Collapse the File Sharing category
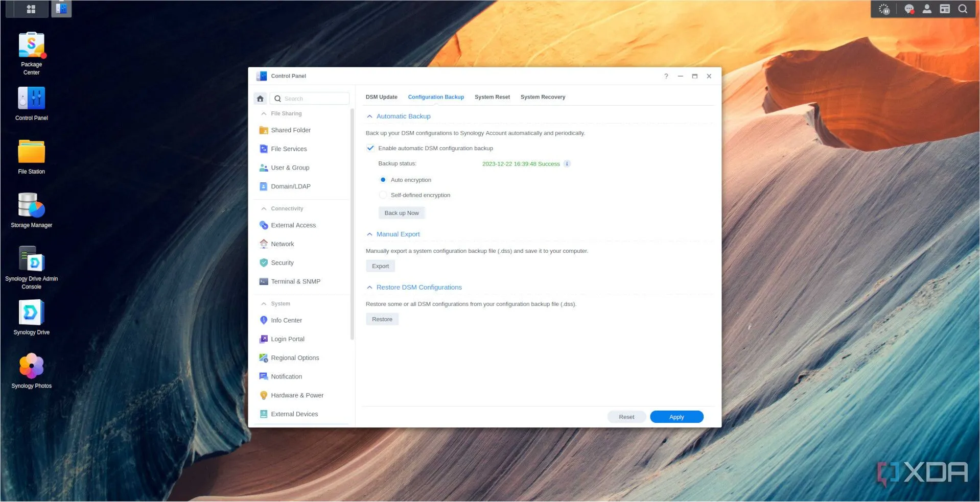The width and height of the screenshot is (980, 502). 264,113
